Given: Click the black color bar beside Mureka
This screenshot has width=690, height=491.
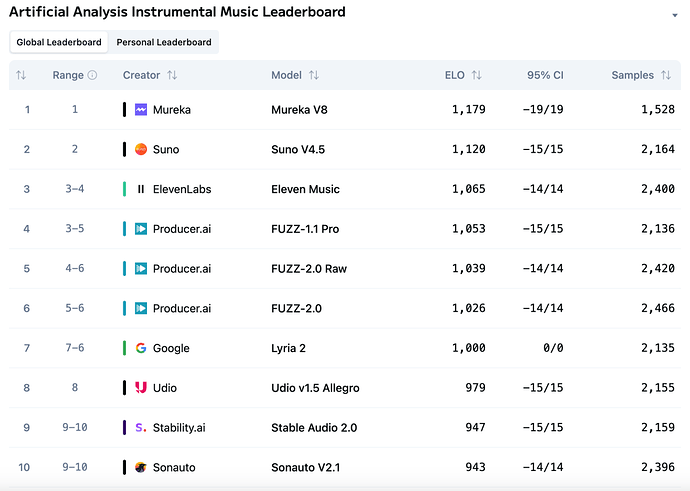Looking at the screenshot, I should tap(124, 110).
